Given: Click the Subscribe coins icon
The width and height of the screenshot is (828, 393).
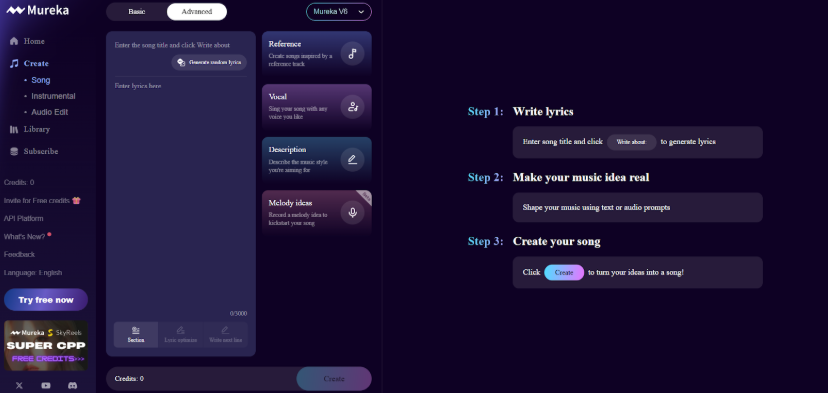Looking at the screenshot, I should [14, 152].
